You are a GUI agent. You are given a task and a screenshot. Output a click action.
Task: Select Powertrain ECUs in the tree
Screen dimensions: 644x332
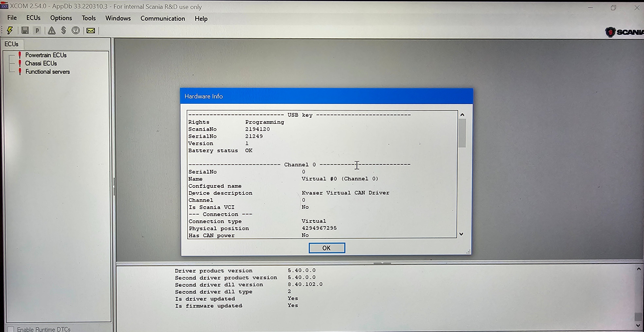coord(46,55)
